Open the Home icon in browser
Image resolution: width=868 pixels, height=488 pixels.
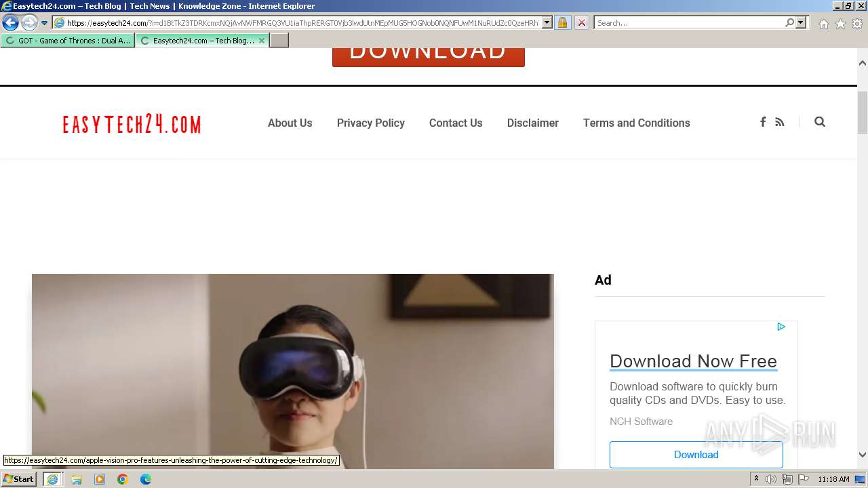(x=823, y=24)
